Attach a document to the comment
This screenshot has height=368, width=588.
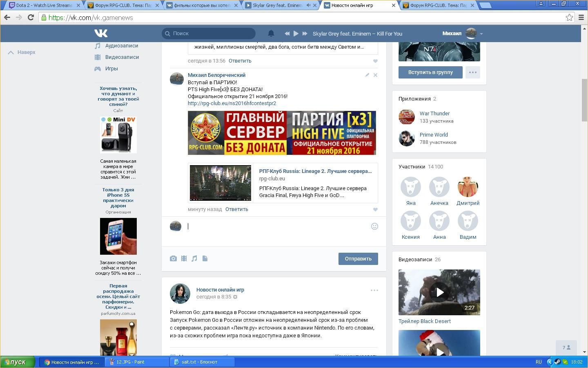click(x=205, y=258)
